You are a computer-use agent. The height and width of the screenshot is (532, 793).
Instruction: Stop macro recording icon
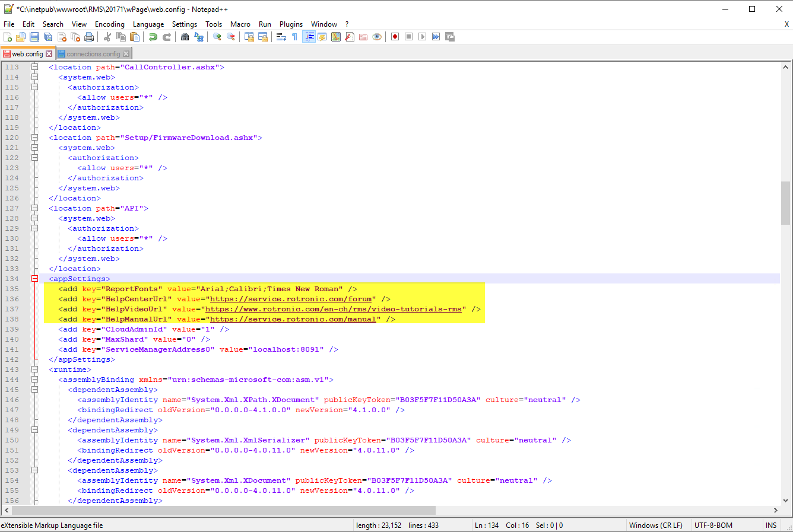point(408,37)
